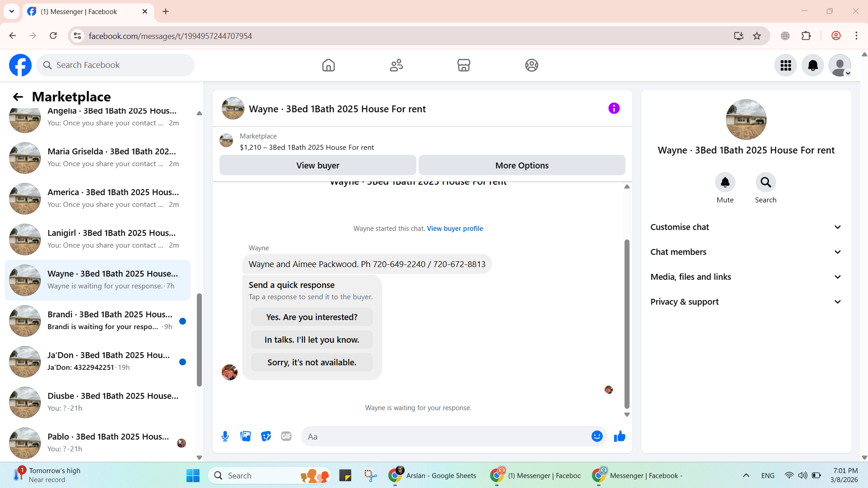Send quick reply 'In talks. I'll let you know.'

312,340
